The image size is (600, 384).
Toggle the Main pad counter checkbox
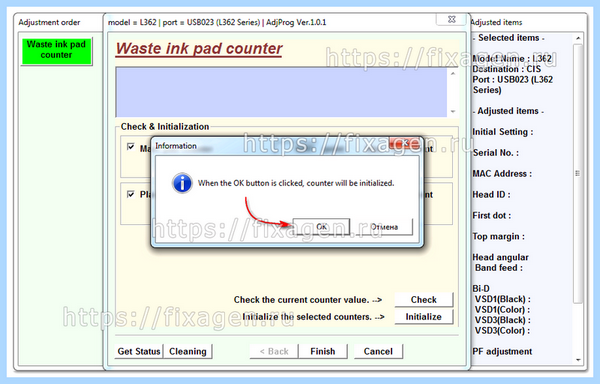point(131,147)
